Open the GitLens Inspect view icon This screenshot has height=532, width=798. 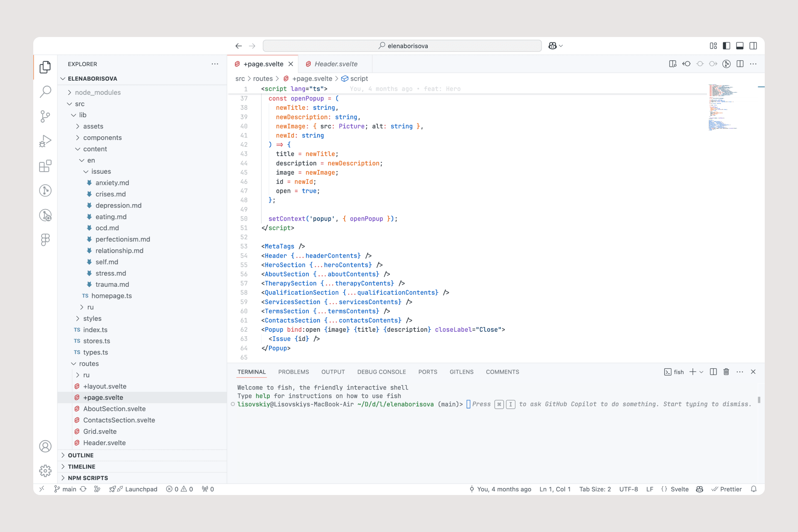[x=45, y=215]
